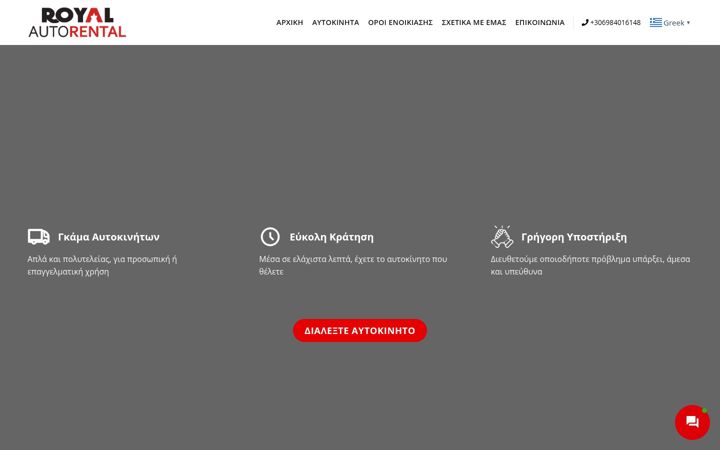
Task: Click the truck icon beside Γκάμα Αυτοκινήτων
Action: pos(39,237)
